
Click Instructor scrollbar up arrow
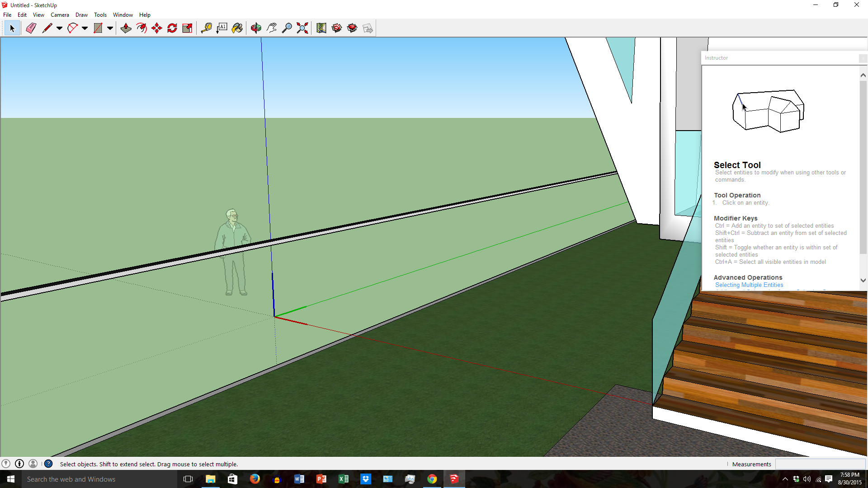863,75
